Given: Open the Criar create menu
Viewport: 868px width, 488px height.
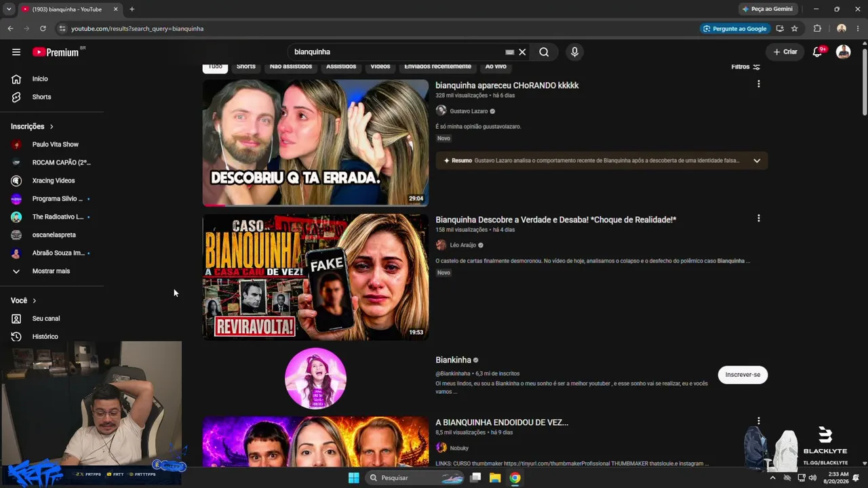Looking at the screenshot, I should [x=785, y=52].
